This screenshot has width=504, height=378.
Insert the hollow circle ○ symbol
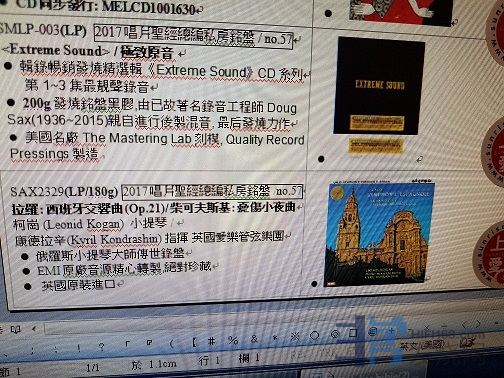click(x=314, y=335)
